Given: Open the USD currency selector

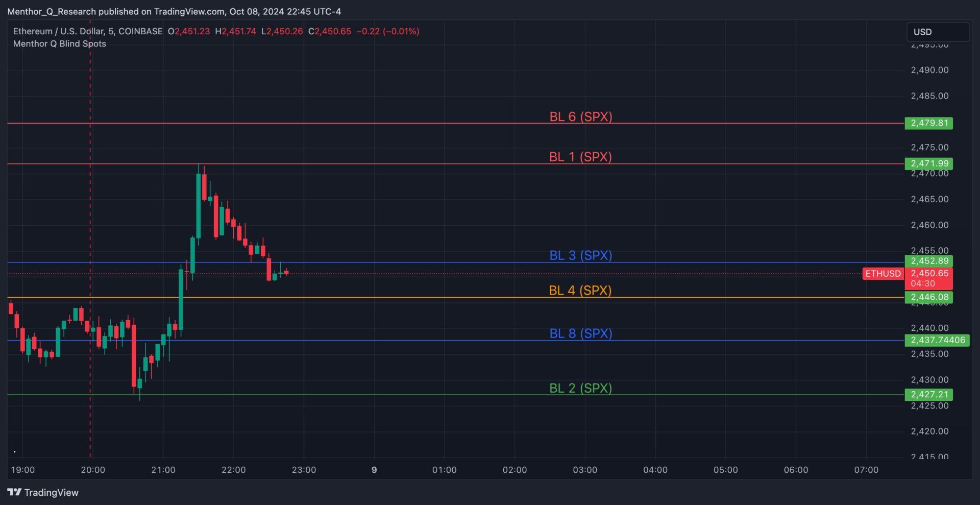Looking at the screenshot, I should click(x=938, y=32).
